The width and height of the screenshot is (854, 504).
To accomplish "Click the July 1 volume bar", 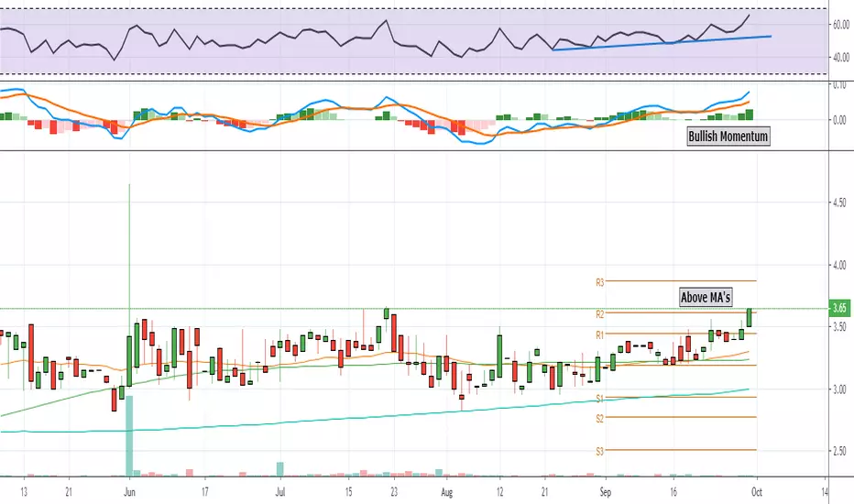I will pos(280,469).
